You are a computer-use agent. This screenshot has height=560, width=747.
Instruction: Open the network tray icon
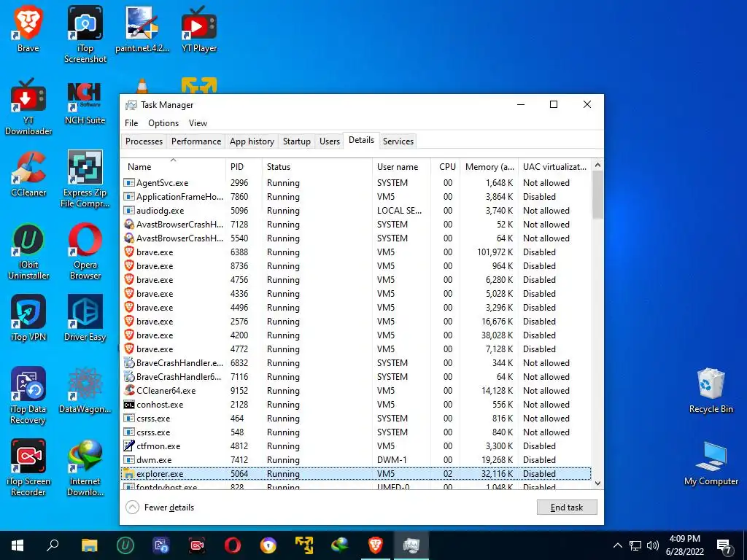pos(635,545)
